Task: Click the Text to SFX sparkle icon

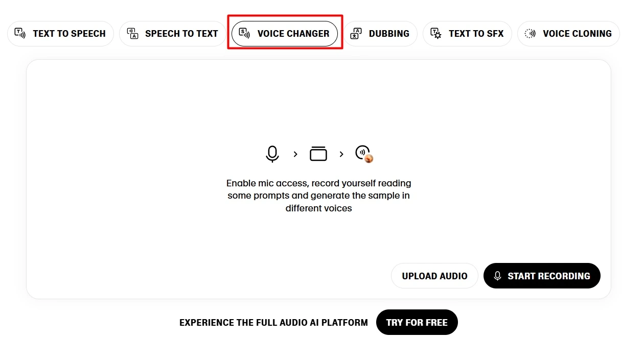Action: click(435, 34)
